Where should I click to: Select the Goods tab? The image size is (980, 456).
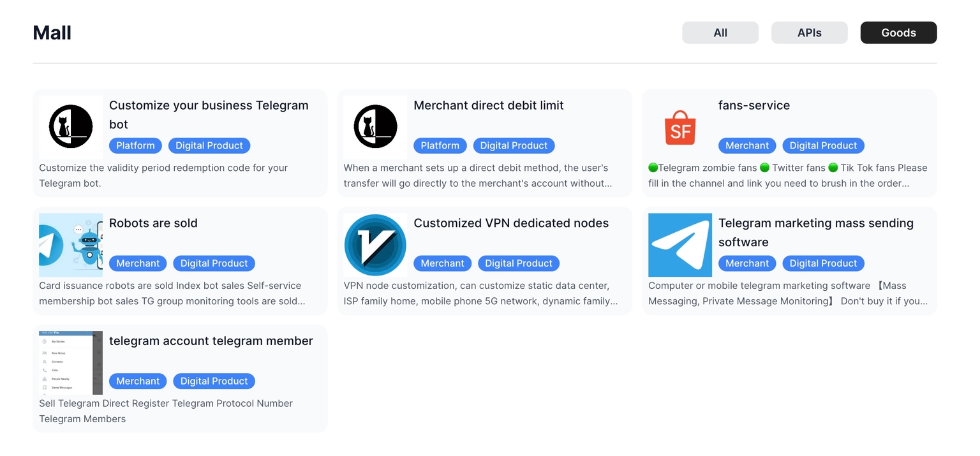pos(898,33)
